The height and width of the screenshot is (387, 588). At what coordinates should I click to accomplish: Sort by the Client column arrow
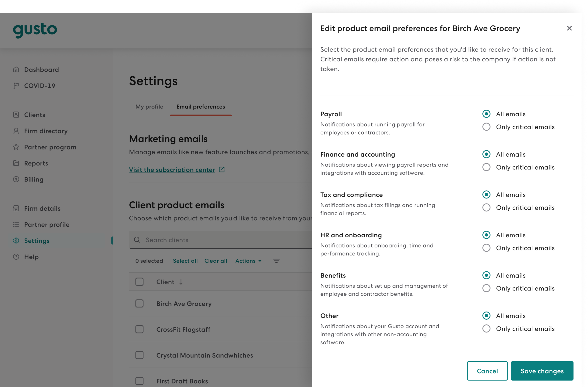(181, 282)
